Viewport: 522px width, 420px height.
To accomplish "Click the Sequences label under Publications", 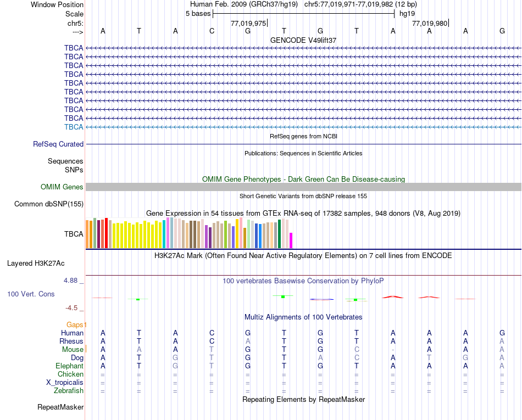I will coord(65,161).
